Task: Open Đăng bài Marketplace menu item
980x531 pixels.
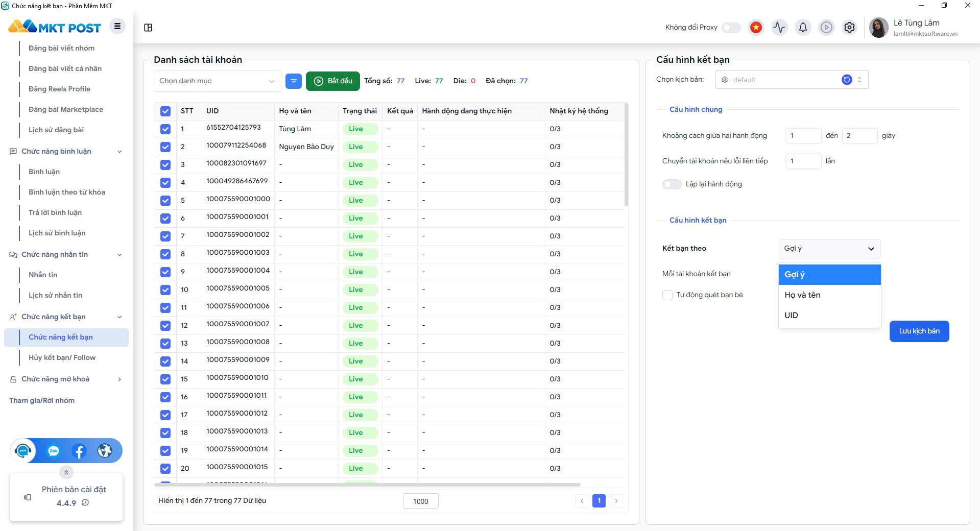Action: (x=66, y=109)
